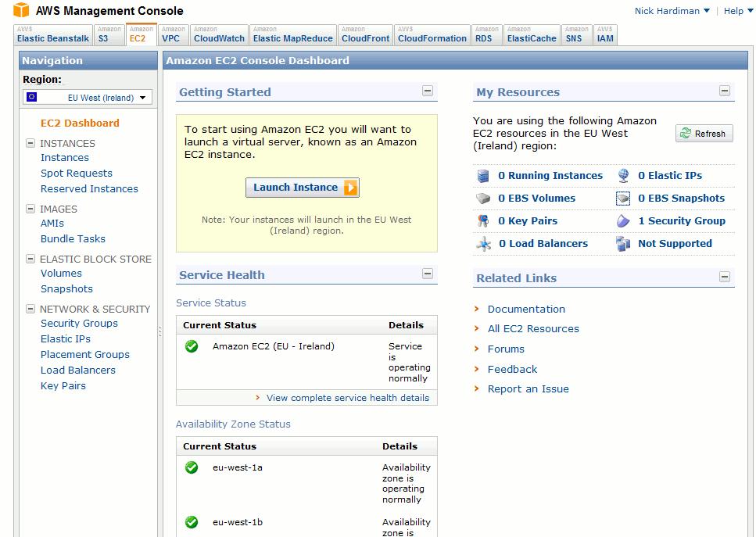Collapse the INSTANCES navigation section
This screenshot has height=537, width=756.
[x=30, y=143]
